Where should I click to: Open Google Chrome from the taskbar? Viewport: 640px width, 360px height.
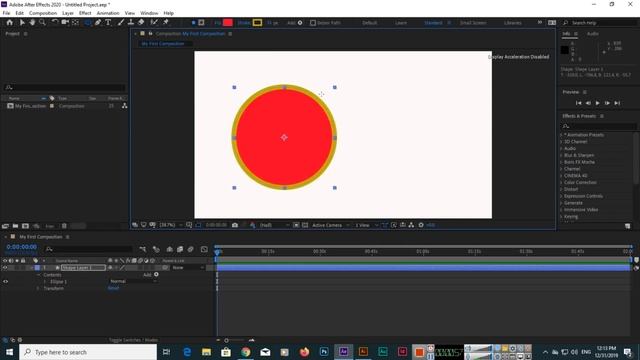pyautogui.click(x=246, y=351)
